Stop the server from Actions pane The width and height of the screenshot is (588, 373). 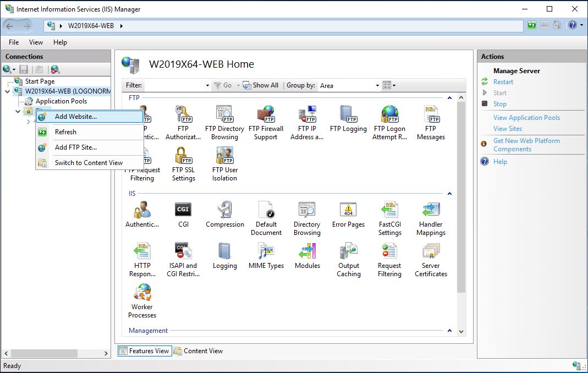pos(499,104)
